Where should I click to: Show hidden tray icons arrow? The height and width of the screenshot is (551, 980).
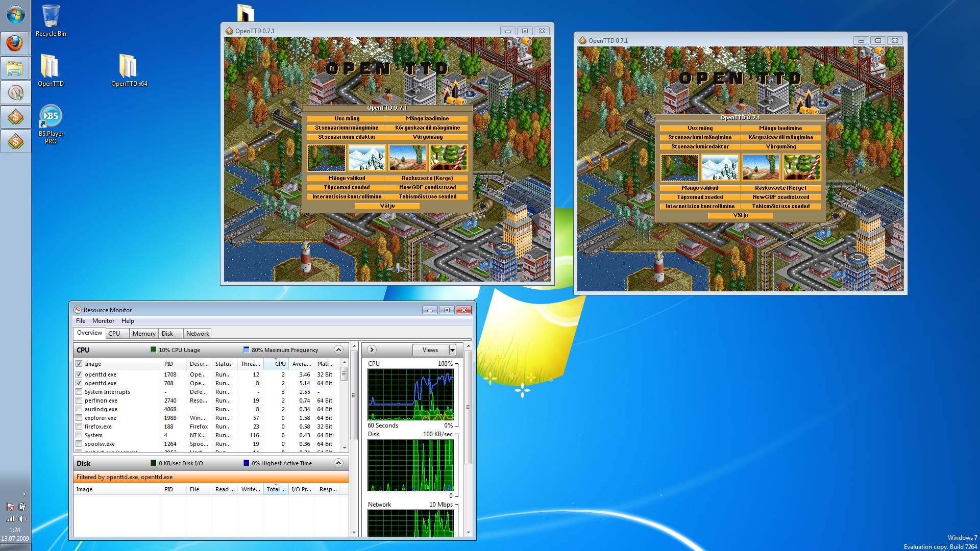pyautogui.click(x=24, y=494)
